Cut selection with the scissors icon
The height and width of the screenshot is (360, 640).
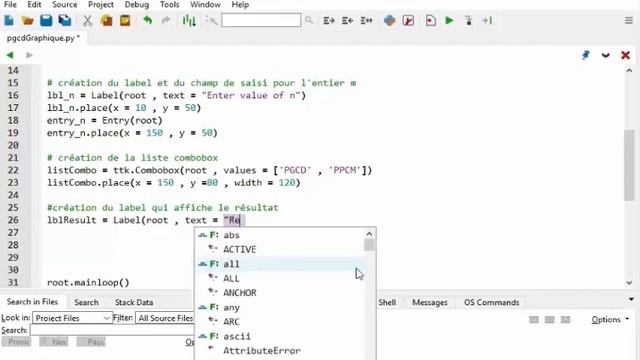click(87, 20)
